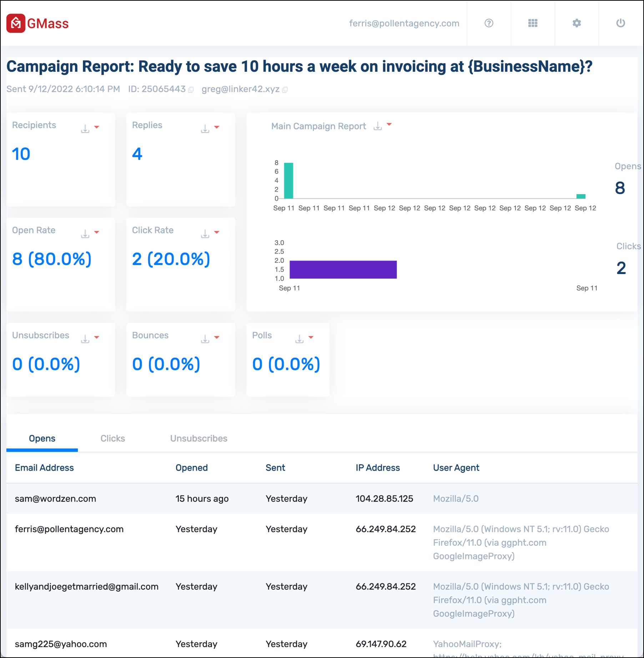Download the Click Rate report

[x=205, y=234]
